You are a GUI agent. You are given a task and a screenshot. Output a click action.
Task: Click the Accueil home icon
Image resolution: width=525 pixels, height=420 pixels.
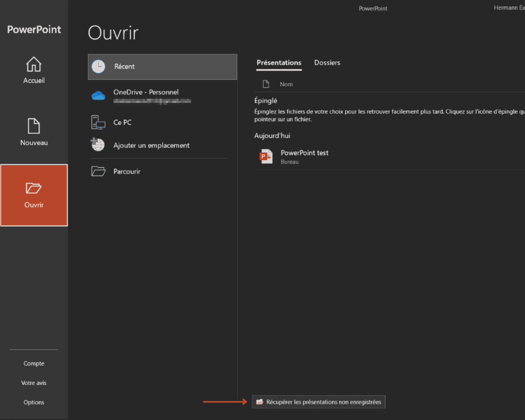coord(34,64)
